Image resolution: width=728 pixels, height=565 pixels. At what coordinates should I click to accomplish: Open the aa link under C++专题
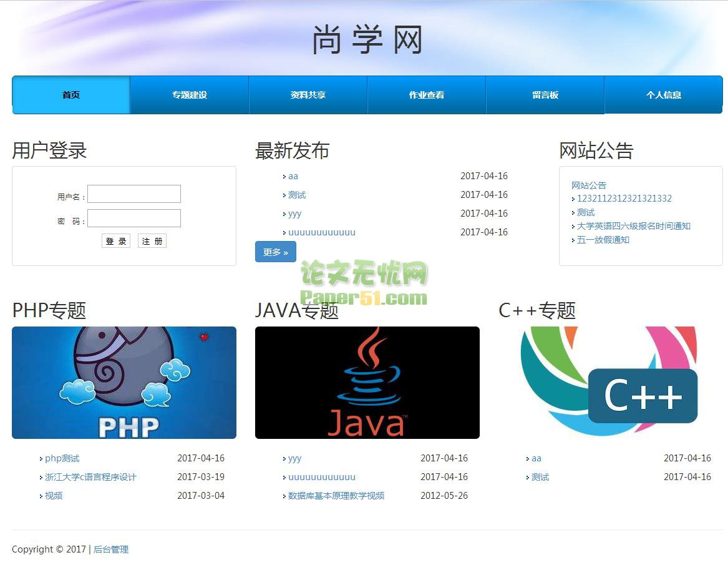pos(536,458)
